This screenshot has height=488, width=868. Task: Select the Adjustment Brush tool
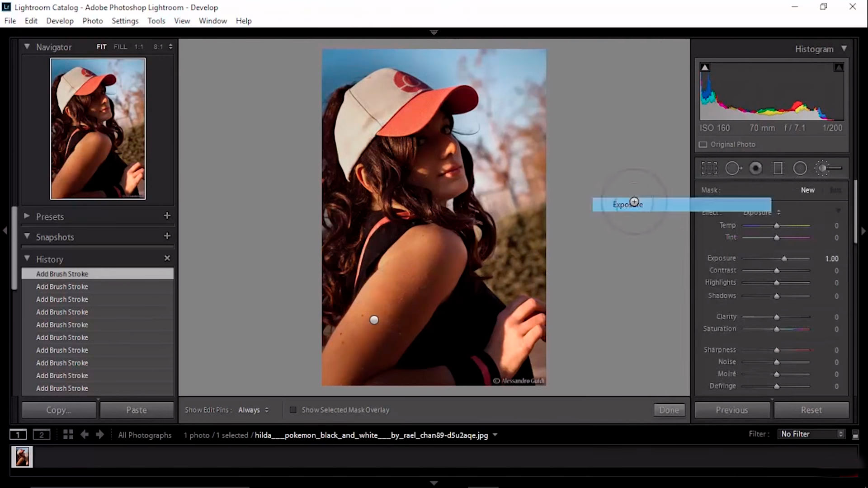[828, 168]
